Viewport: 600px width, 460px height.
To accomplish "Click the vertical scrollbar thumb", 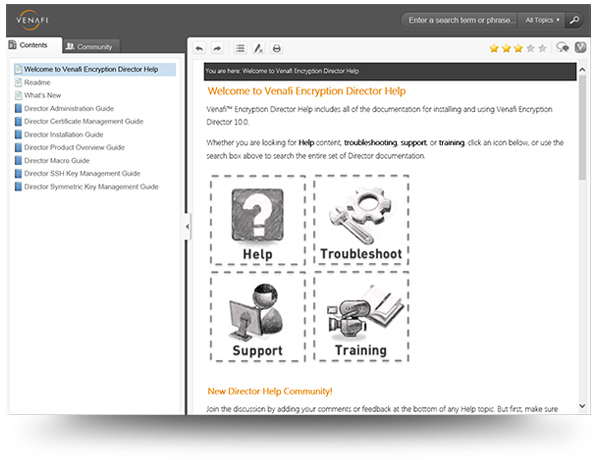I will click(582, 127).
